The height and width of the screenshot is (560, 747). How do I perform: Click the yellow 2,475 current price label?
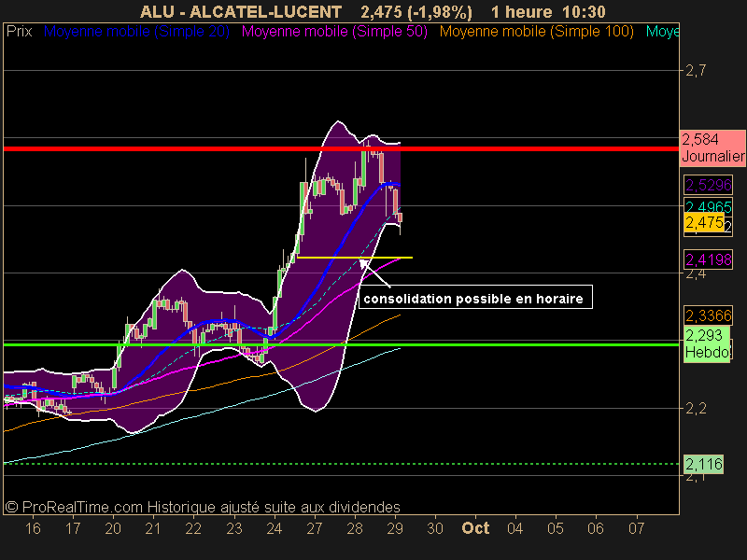click(x=704, y=222)
